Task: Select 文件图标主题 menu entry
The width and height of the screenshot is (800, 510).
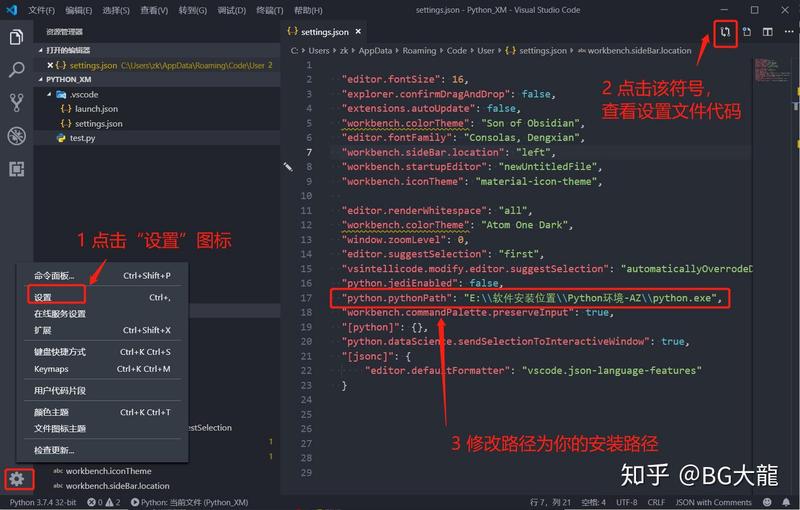Action: click(x=103, y=429)
